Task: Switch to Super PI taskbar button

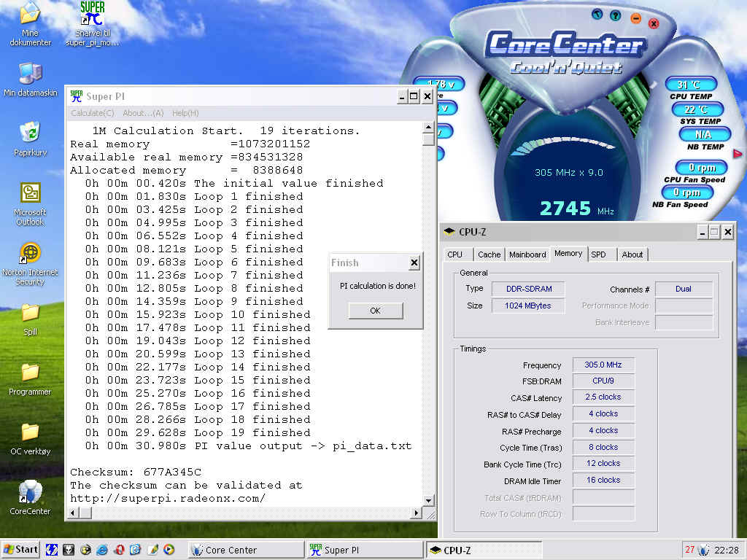Action: pos(364,550)
